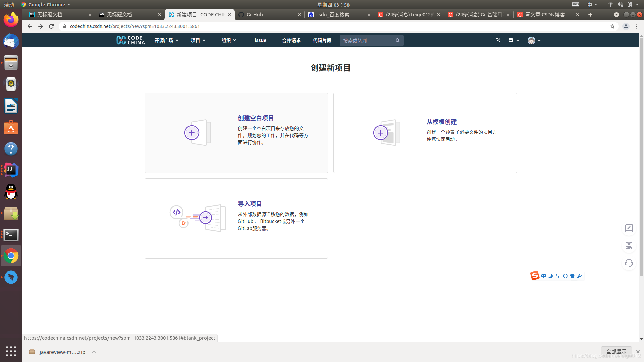Switch to the first 无标题文档 tab
Image resolution: width=644 pixels, height=362 pixels.
60,15
